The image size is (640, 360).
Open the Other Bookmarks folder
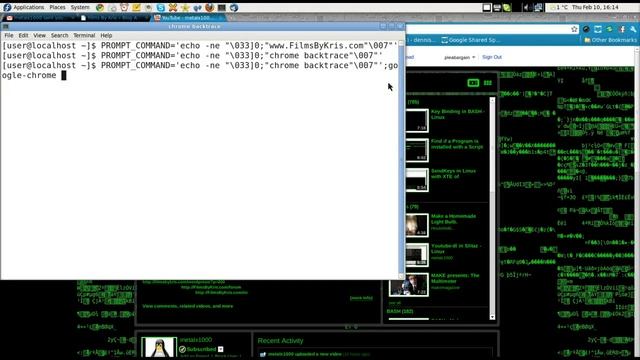[610, 40]
